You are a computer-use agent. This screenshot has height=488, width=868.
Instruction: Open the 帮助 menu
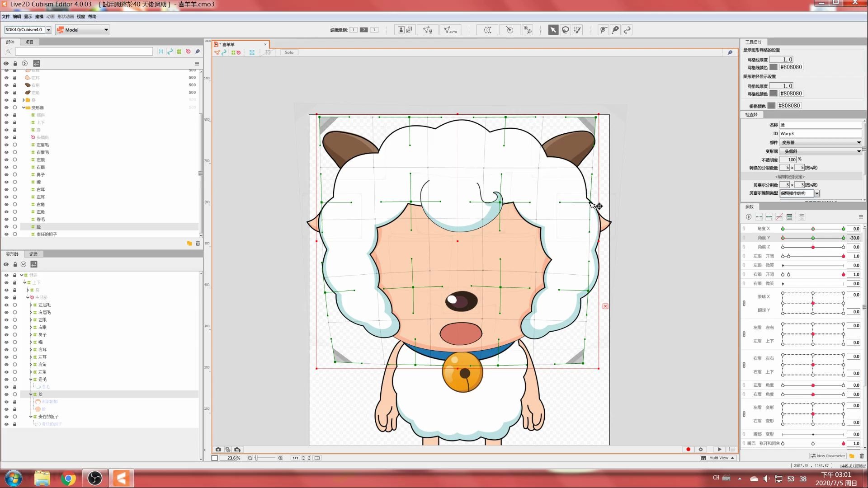click(x=92, y=17)
